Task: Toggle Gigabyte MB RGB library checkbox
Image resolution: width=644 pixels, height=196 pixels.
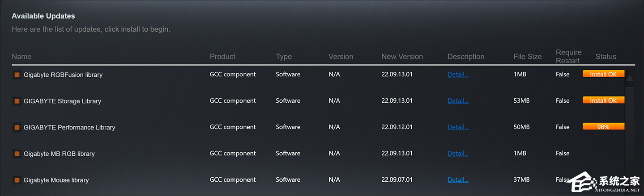Action: click(17, 154)
